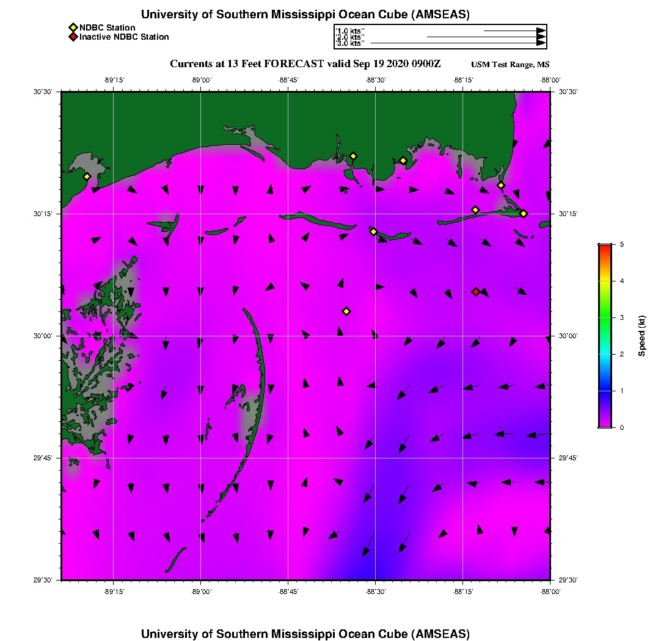The height and width of the screenshot is (641, 672).
Task: Click the bottom Ocean Cube (AMSEAS) title
Action: click(x=305, y=634)
